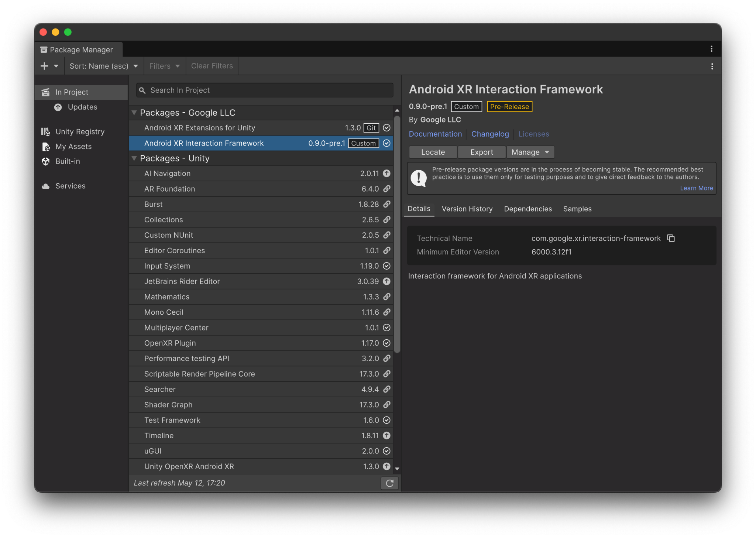The width and height of the screenshot is (756, 538).
Task: Copy the technical name to clipboard
Action: 671,238
